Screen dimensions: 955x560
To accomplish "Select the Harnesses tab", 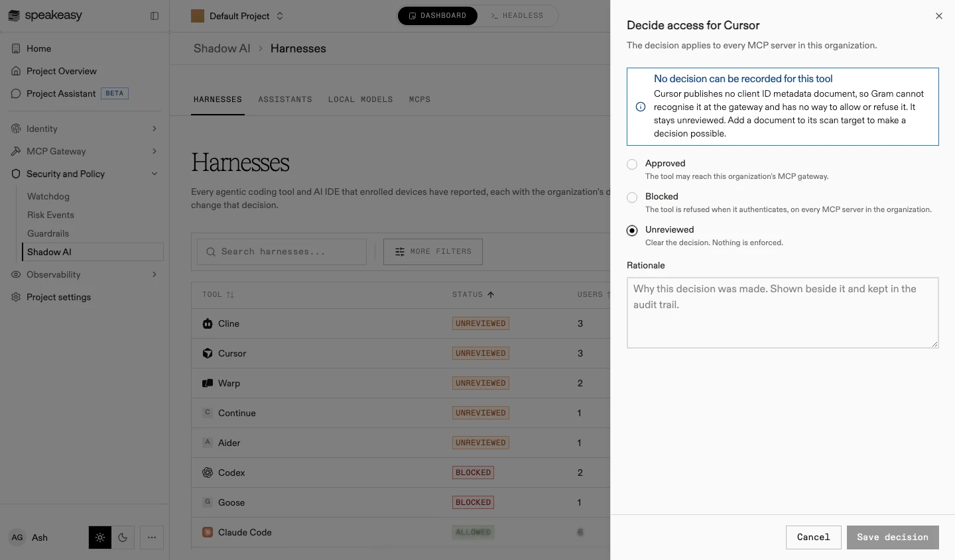I will pyautogui.click(x=218, y=99).
